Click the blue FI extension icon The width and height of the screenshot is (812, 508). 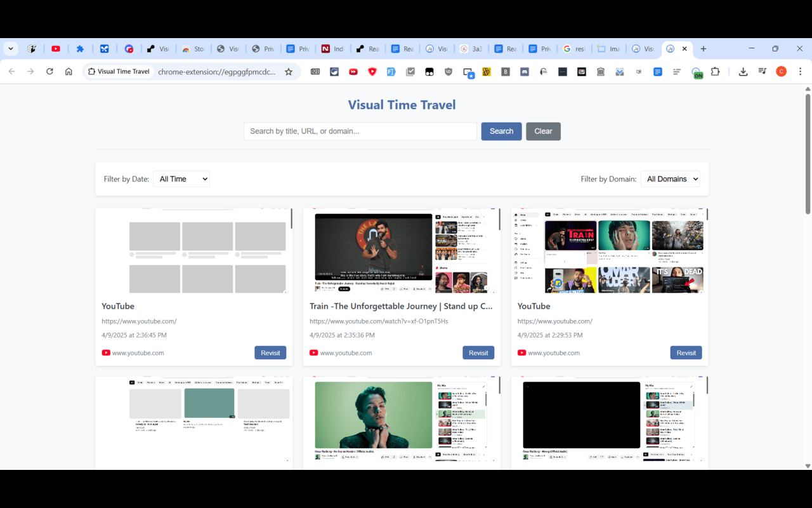391,72
